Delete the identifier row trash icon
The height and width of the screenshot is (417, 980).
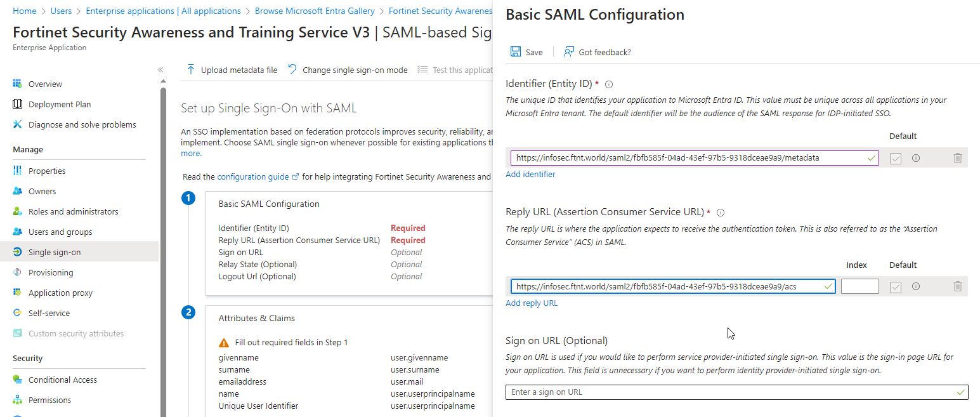tap(957, 158)
